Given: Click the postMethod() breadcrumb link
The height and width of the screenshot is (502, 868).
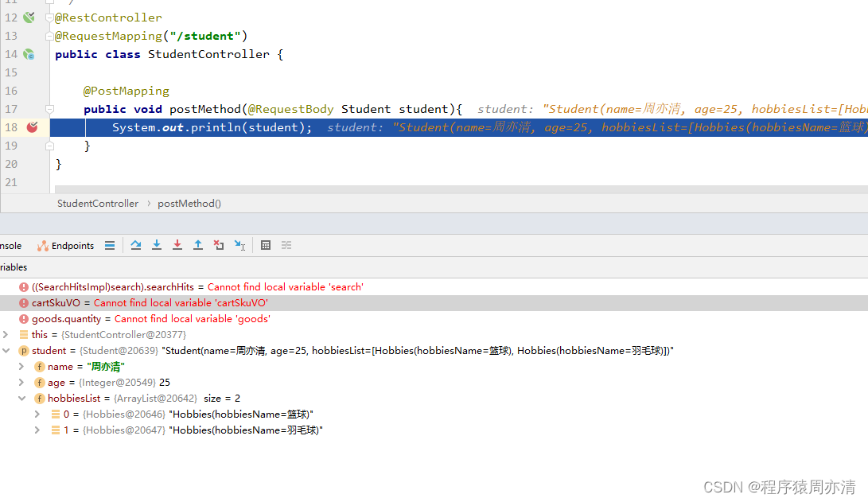Looking at the screenshot, I should pyautogui.click(x=189, y=203).
